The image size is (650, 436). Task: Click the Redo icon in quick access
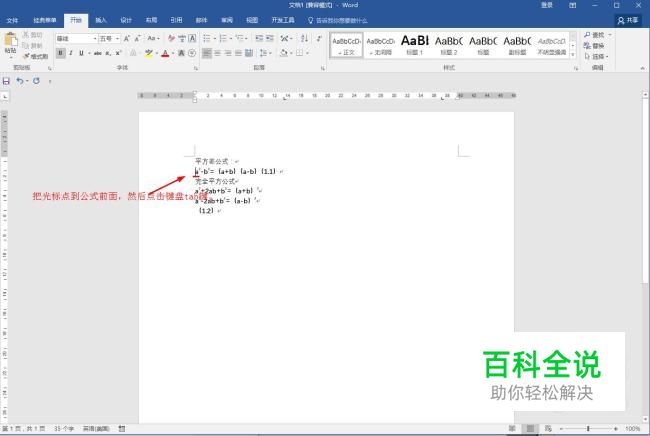(36, 81)
